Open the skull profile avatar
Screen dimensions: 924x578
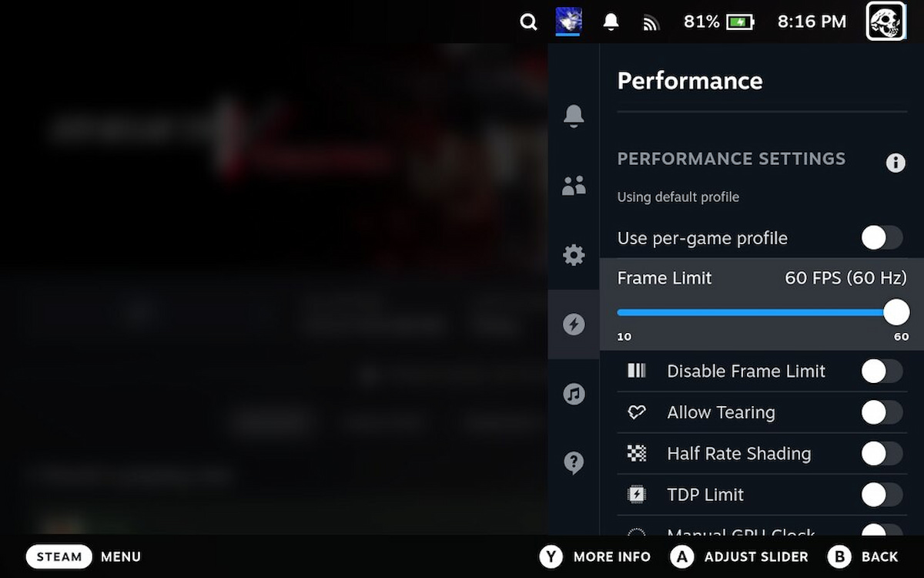[x=886, y=21]
